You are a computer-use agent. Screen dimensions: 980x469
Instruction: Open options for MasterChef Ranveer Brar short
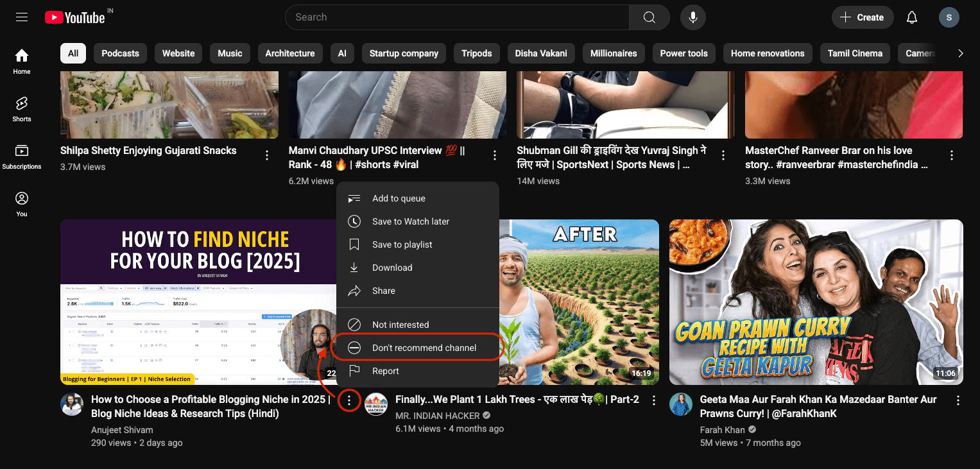coord(952,155)
